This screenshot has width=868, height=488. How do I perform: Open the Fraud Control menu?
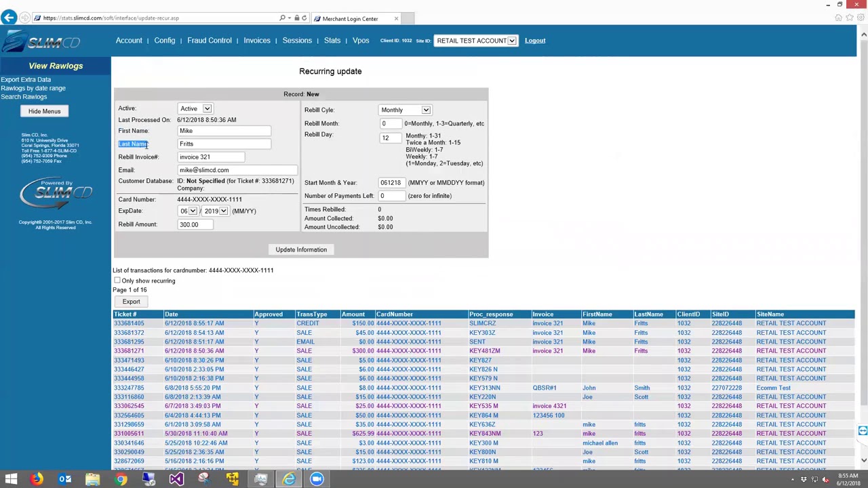click(210, 41)
